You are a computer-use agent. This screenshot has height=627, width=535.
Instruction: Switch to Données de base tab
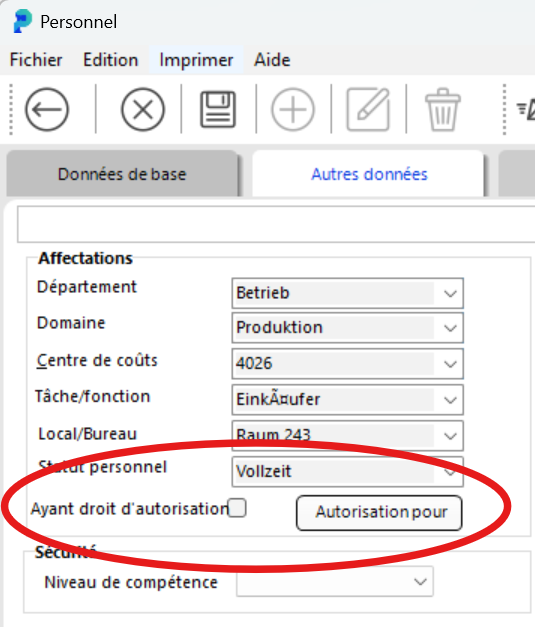coord(122,174)
